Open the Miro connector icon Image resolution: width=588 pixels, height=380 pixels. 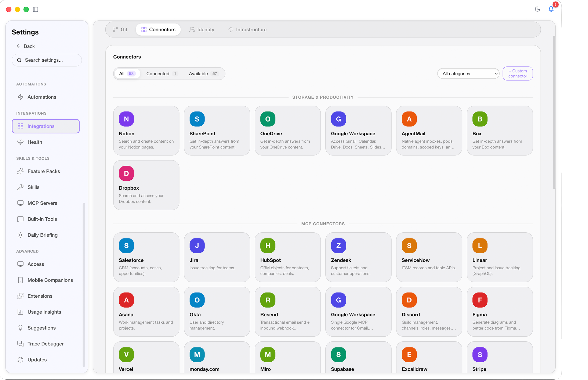(268, 355)
